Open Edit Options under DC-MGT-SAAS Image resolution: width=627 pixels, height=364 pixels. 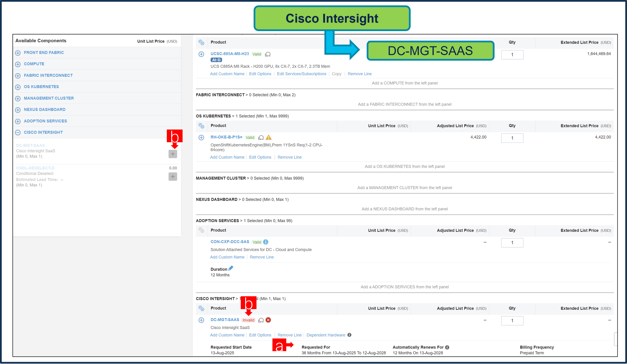[x=260, y=335]
